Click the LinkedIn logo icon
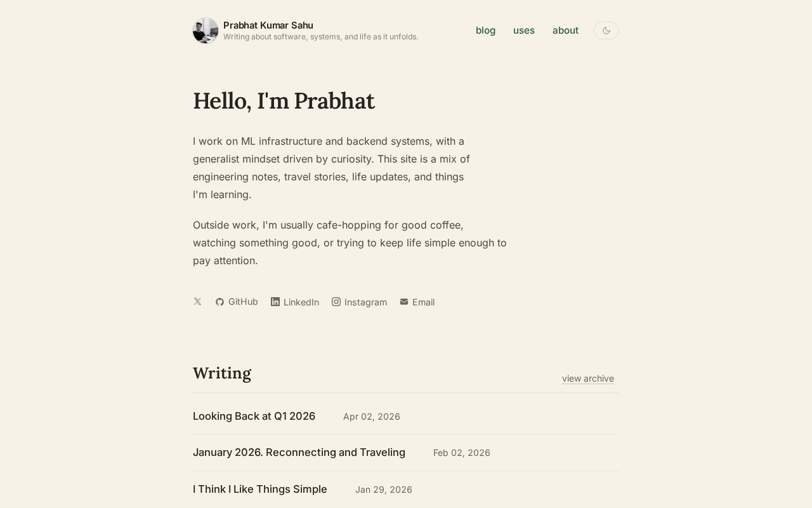The width and height of the screenshot is (812, 508). click(275, 302)
